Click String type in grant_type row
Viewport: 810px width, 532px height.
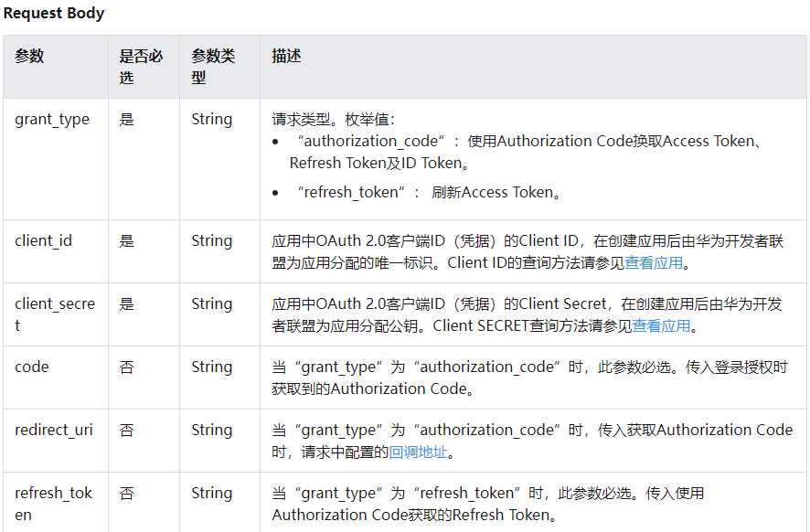212,120
